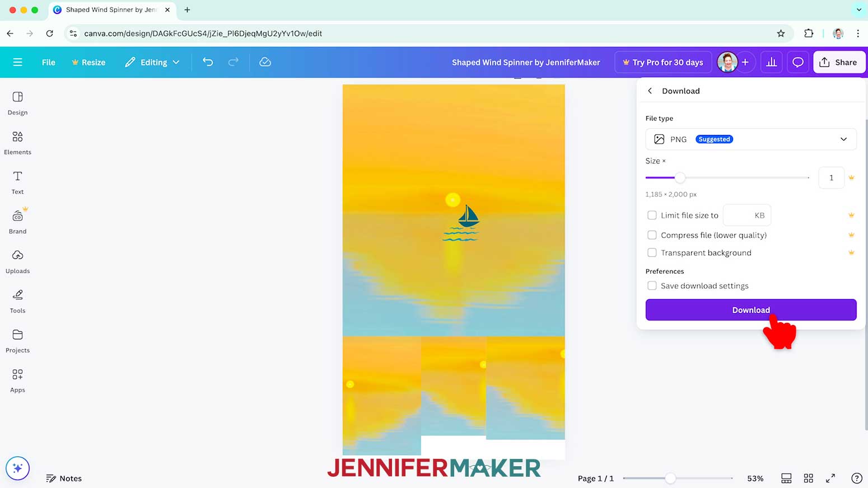Switch to scroll view layout icon
This screenshot has height=488, width=868.
786,478
